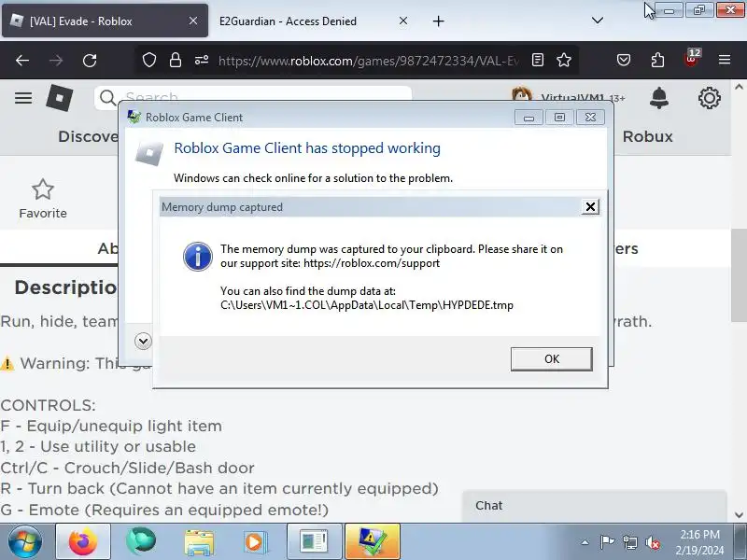Open the Robux link in Roblox header

click(647, 136)
